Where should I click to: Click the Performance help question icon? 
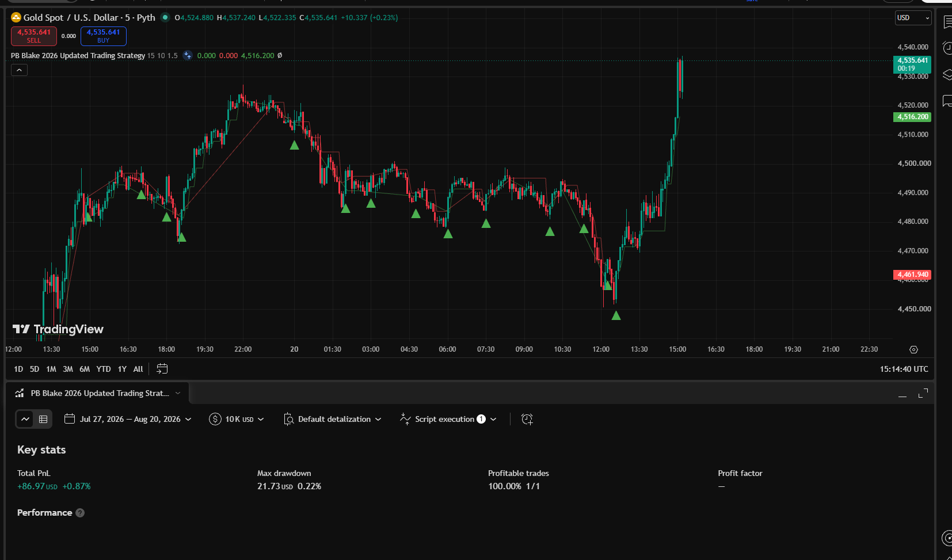[80, 513]
